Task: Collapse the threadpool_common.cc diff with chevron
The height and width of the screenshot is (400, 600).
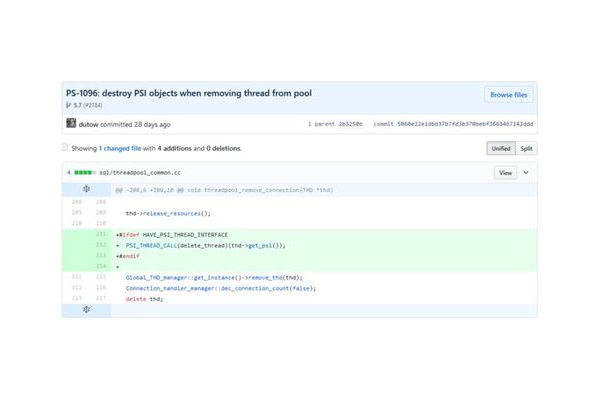Action: coord(526,172)
